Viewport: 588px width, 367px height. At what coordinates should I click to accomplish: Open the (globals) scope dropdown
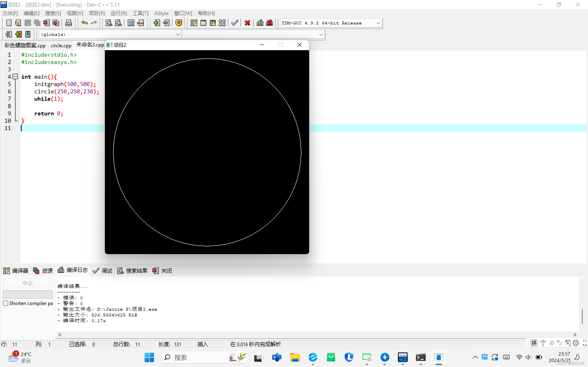pyautogui.click(x=178, y=34)
